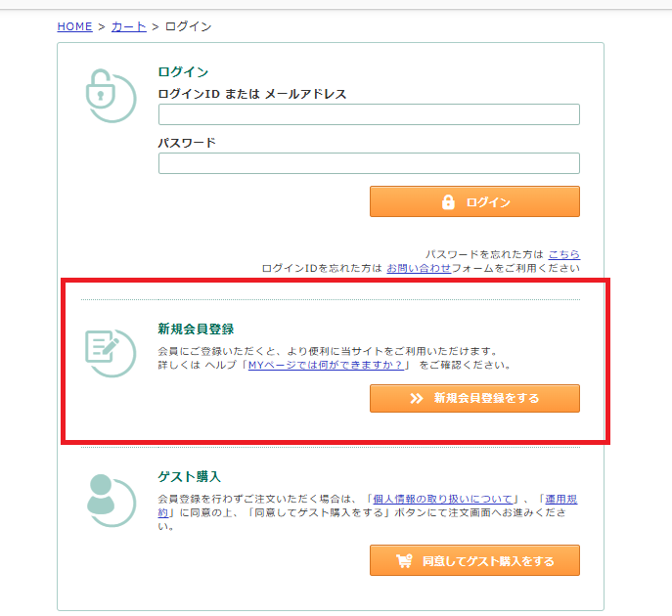
Task: Open the カート breadcrumb link
Action: [128, 26]
